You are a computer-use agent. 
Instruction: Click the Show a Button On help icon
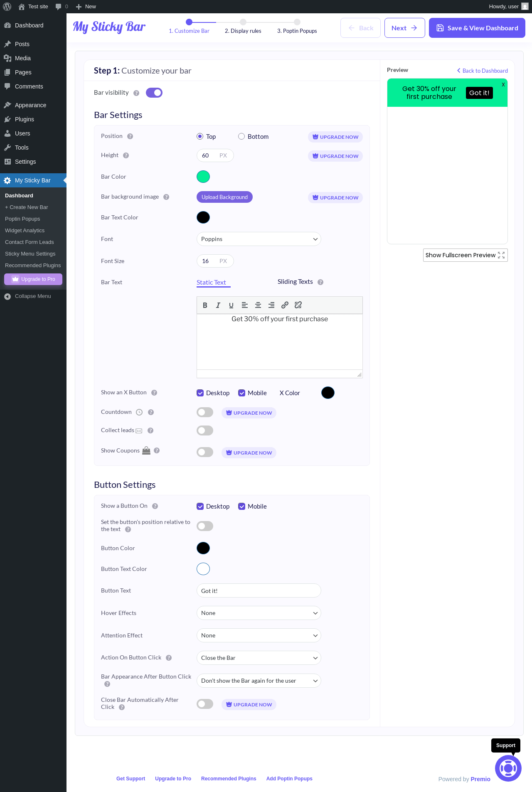click(x=155, y=506)
